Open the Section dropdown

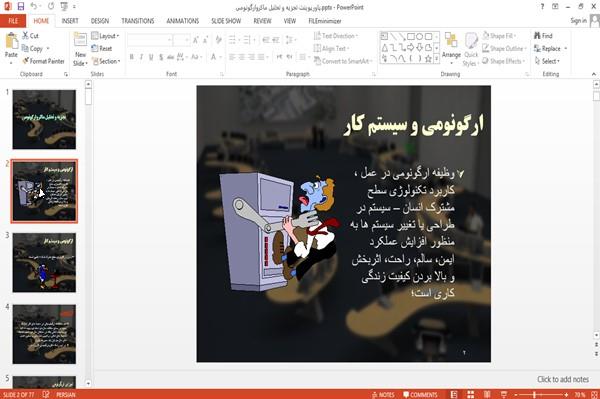106,61
